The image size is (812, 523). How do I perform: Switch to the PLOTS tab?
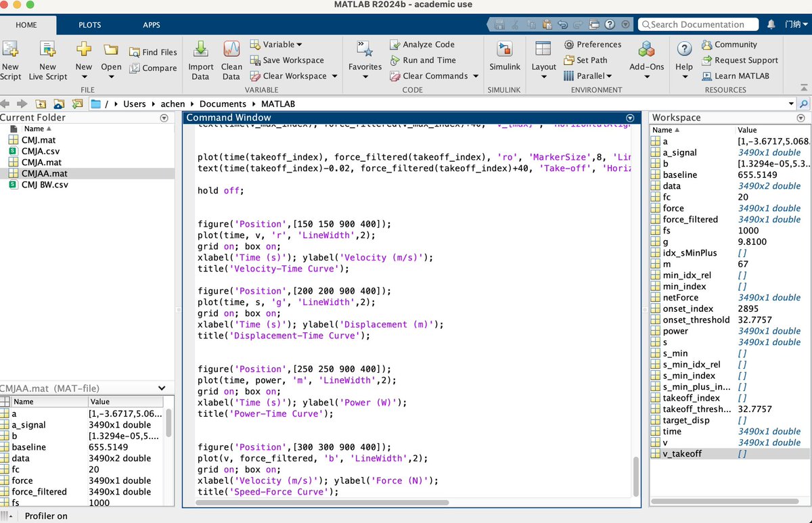89,25
